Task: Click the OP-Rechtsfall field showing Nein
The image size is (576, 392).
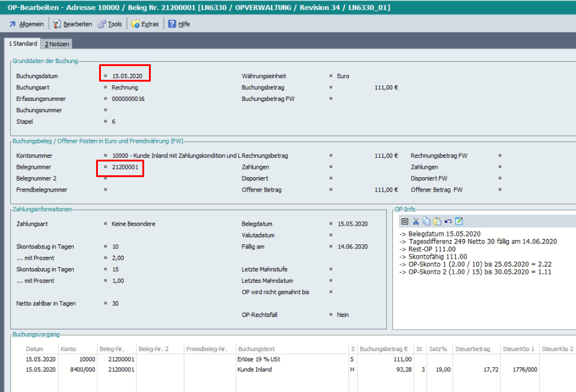Action: [x=343, y=315]
